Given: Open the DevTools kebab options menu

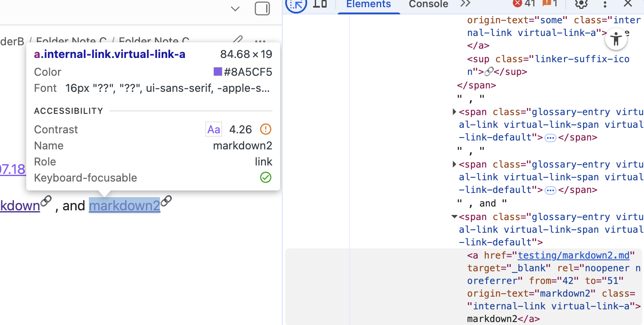Looking at the screenshot, I should 605,4.
